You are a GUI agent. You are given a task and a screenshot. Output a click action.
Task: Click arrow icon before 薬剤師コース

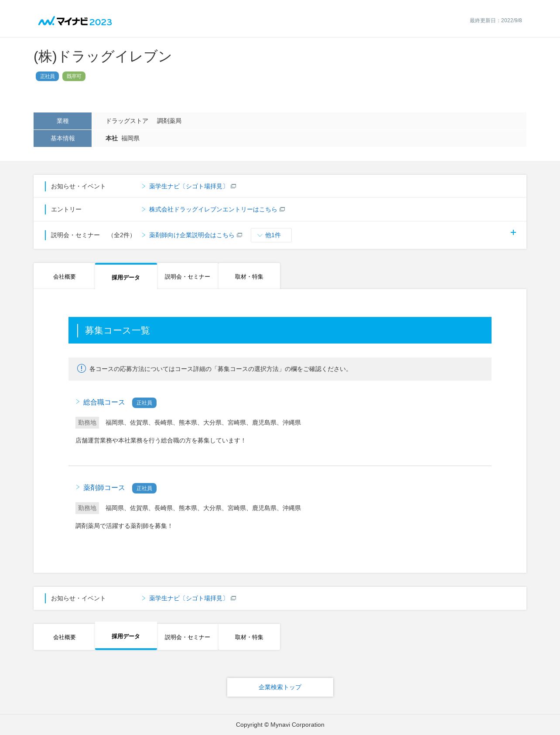78,487
